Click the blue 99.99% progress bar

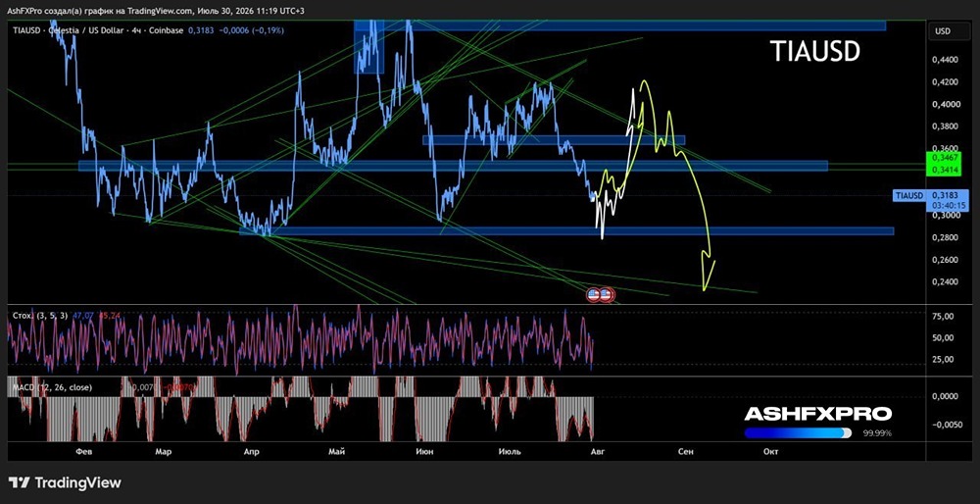coord(798,433)
